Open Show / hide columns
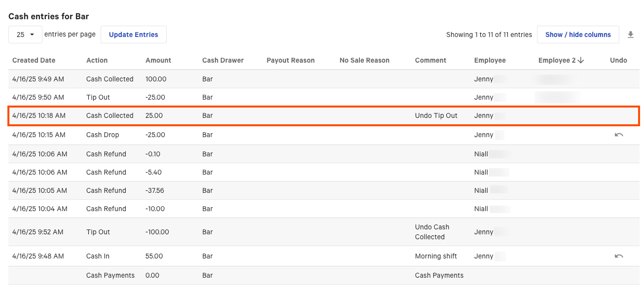644x292 pixels. (x=578, y=35)
